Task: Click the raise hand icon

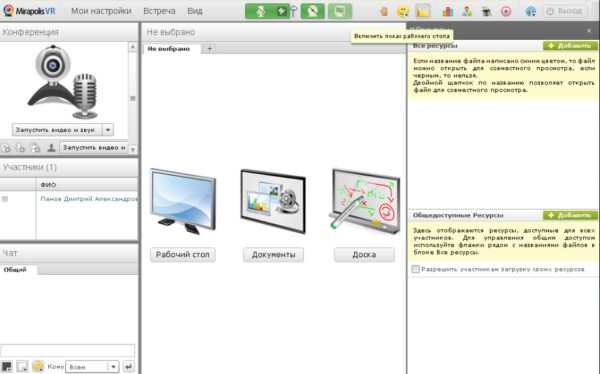Action: [x=384, y=11]
